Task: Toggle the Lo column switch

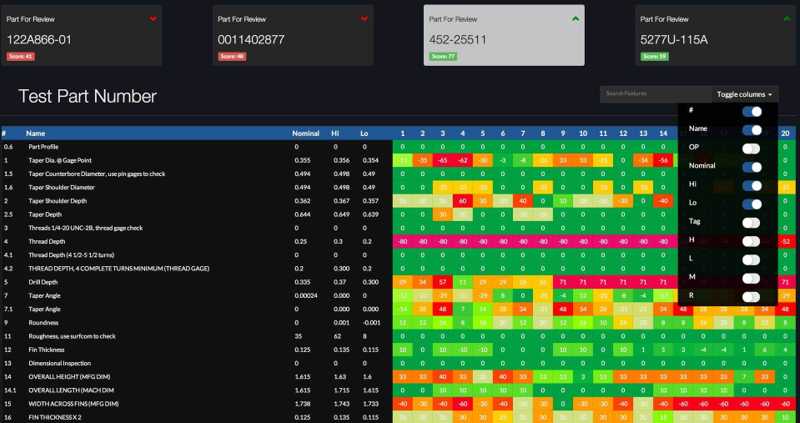Action: pos(752,204)
